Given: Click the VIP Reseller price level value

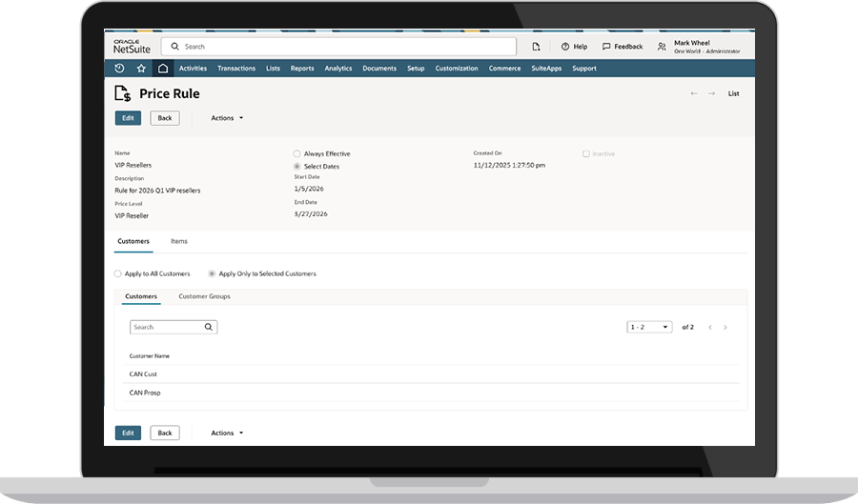Looking at the screenshot, I should tap(132, 216).
